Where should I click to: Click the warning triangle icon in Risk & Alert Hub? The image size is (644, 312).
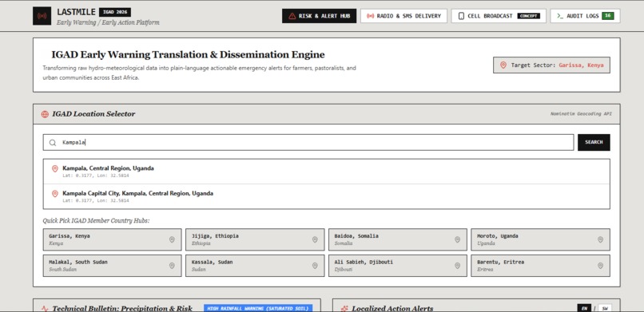(292, 16)
